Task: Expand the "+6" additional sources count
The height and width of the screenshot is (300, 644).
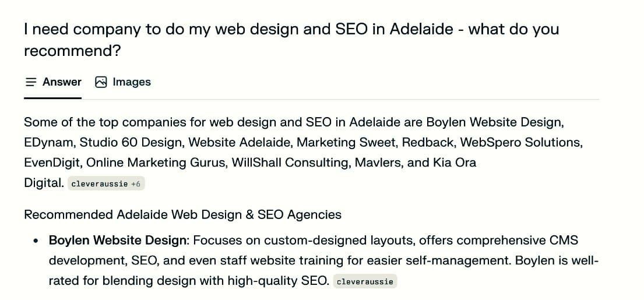Action: 136,183
